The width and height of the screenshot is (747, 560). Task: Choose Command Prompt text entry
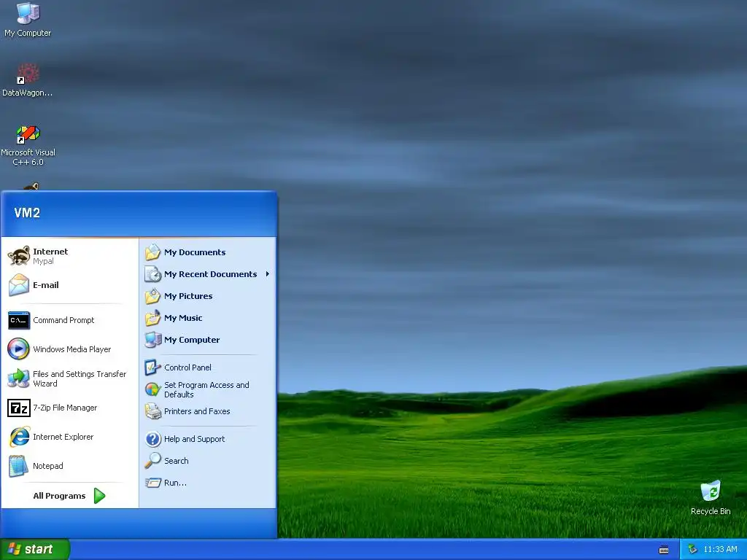[63, 320]
